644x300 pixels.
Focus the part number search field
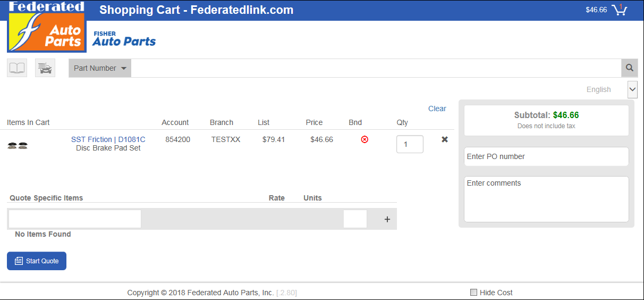[376, 68]
